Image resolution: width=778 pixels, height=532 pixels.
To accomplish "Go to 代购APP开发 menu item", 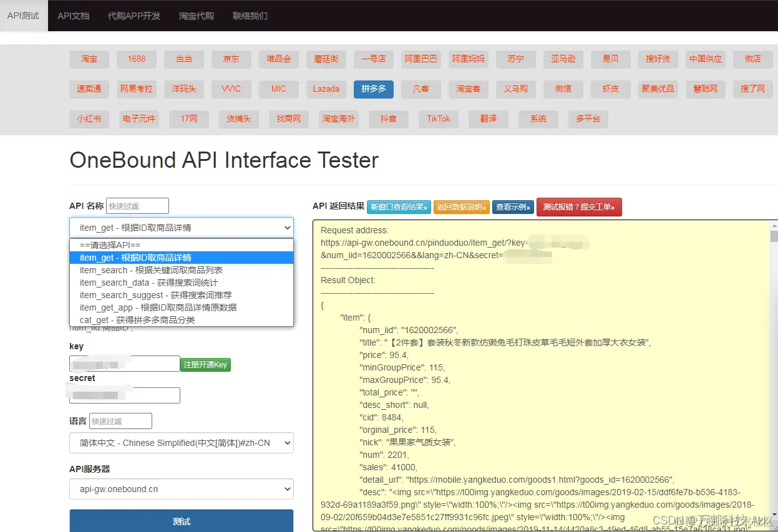I will click(134, 16).
